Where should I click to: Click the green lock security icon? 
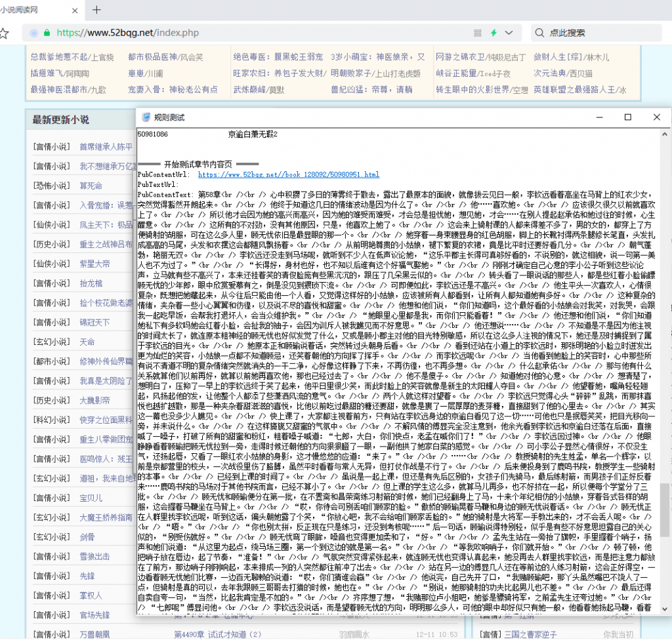[x=47, y=33]
